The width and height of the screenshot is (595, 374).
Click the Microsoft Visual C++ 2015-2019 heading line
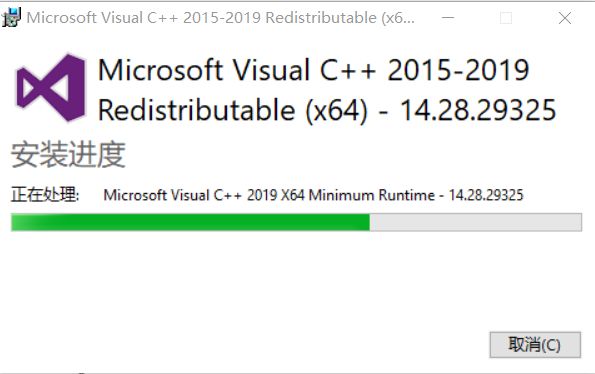(x=313, y=70)
